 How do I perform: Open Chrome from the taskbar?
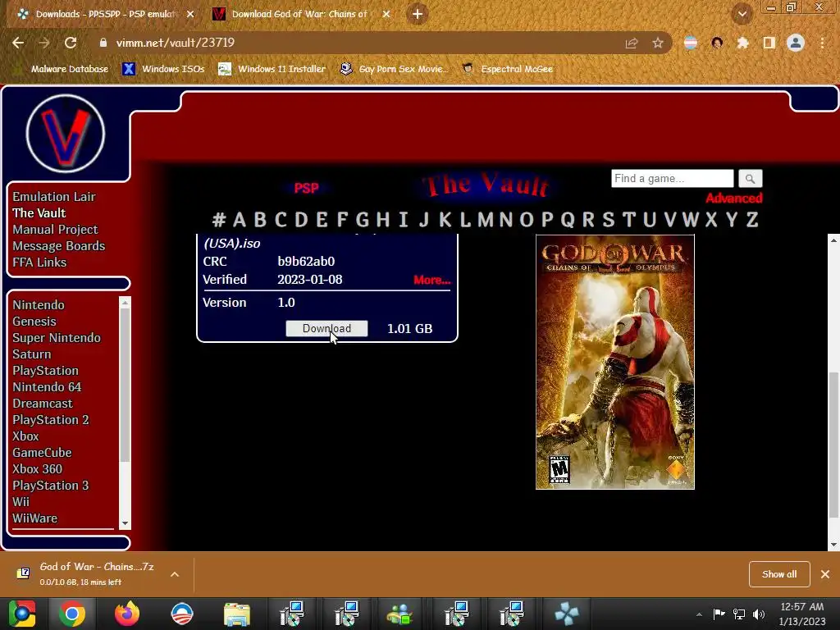point(72,614)
